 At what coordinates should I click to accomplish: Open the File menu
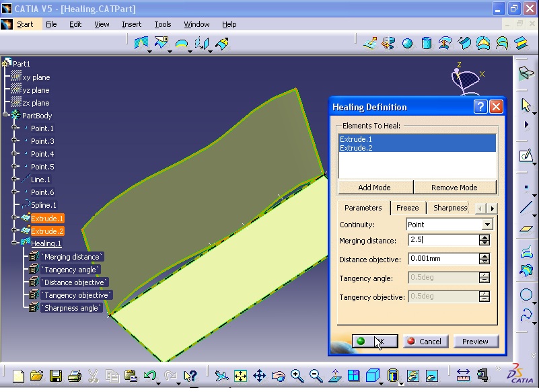tap(51, 24)
